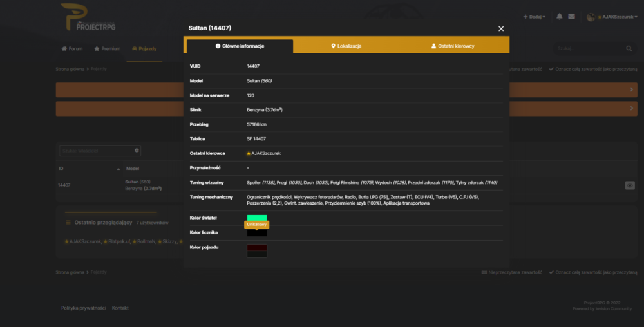644x327 pixels.
Task: Open the AJAKSzczurek last driver link
Action: [x=266, y=153]
